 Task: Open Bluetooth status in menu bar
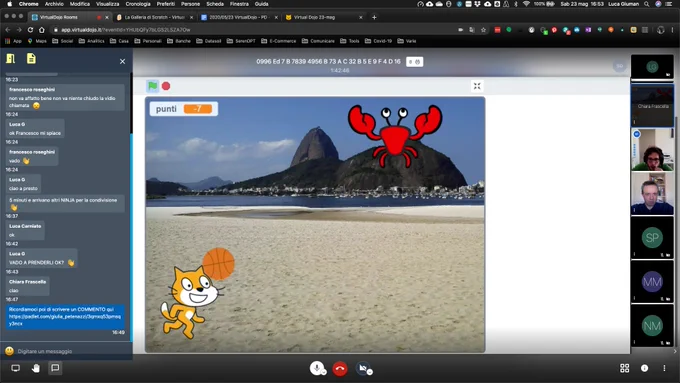(516, 4)
